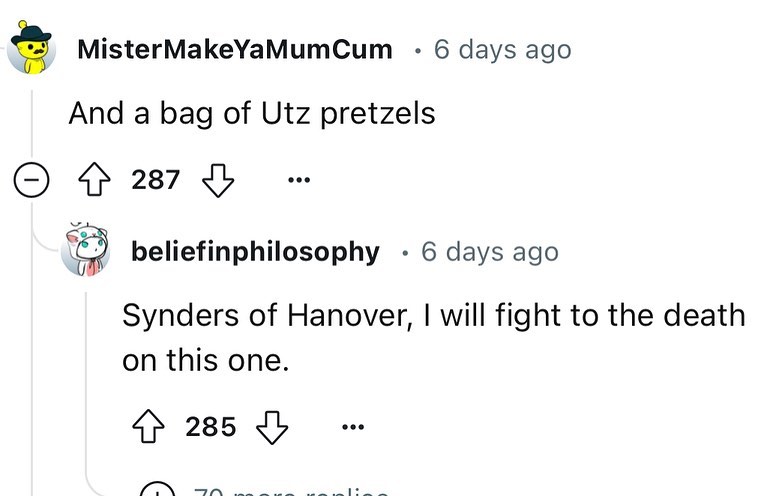Downvote the Utz pretzels comment
The width and height of the screenshot is (764, 496).
pos(217,180)
